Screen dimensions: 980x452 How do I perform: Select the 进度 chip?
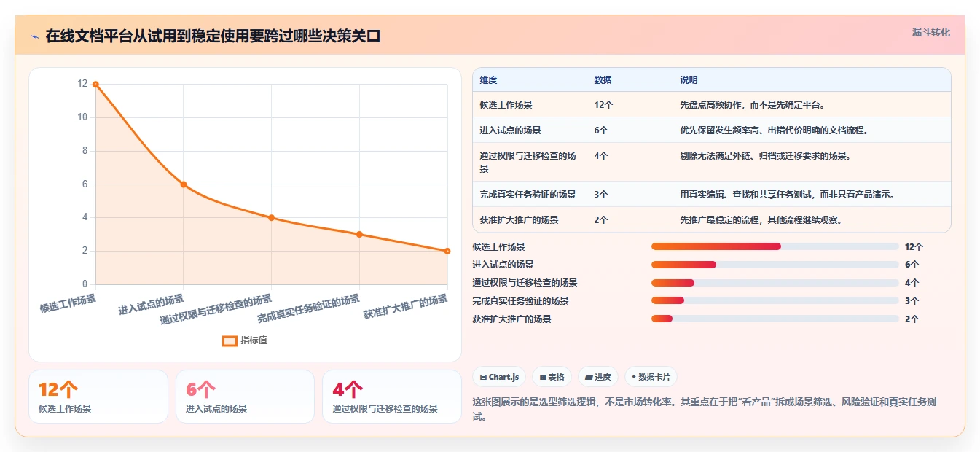point(597,377)
